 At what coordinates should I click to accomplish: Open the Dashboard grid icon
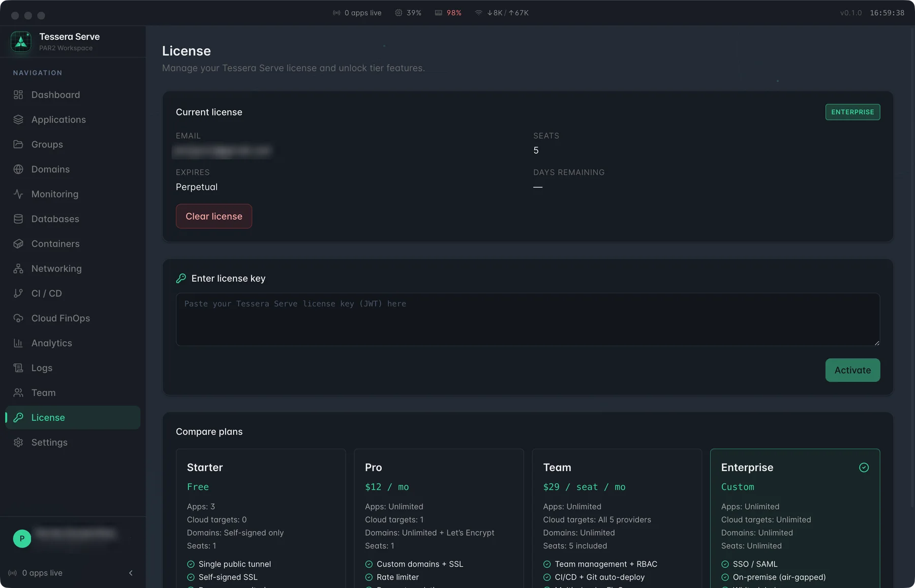[18, 95]
